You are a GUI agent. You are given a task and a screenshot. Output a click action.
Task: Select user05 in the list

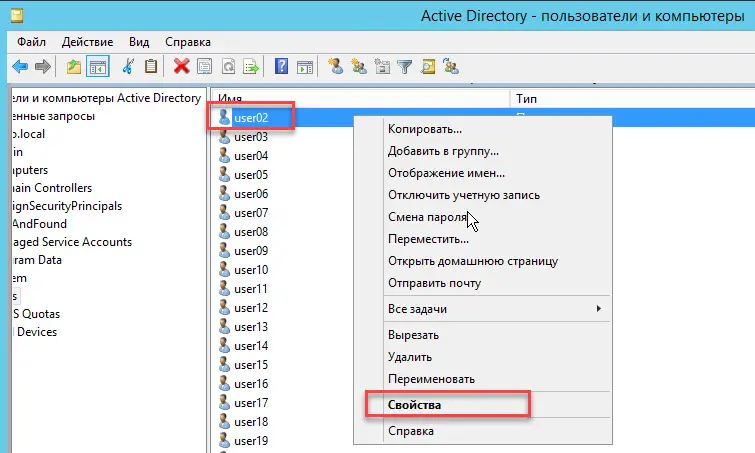(251, 175)
